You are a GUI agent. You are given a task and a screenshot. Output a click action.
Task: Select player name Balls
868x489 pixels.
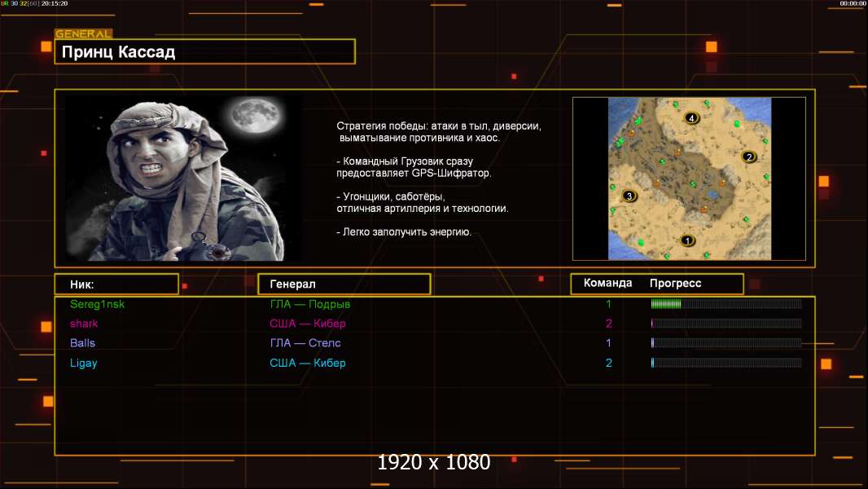coord(82,343)
